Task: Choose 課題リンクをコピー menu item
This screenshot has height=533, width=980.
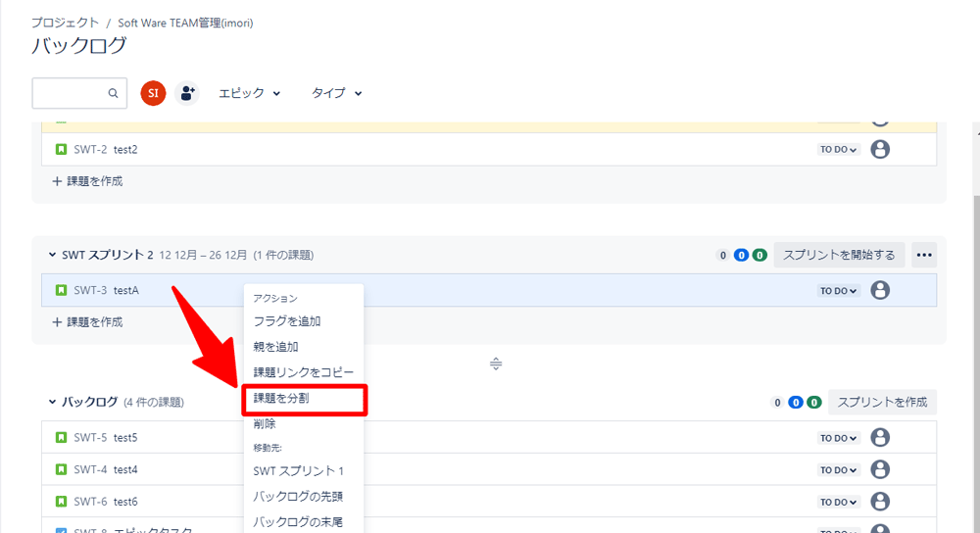Action: coord(304,372)
